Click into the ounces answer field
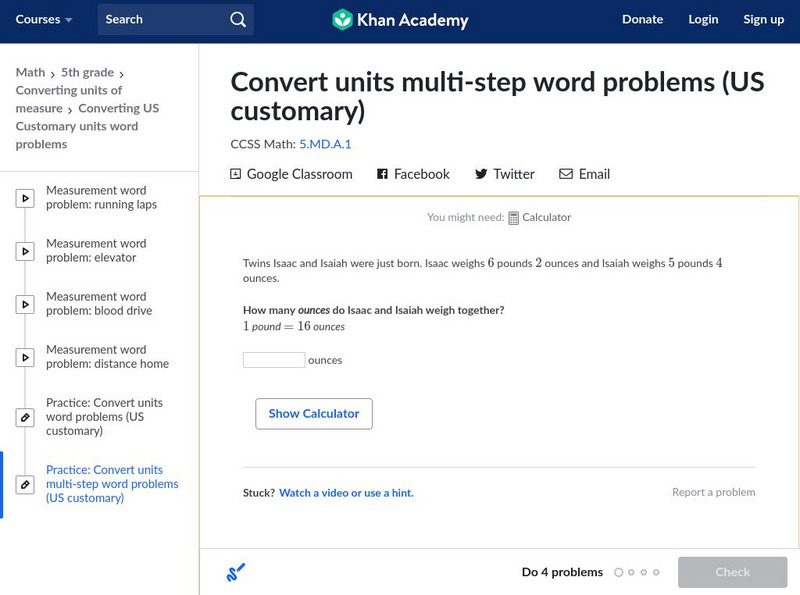This screenshot has width=800, height=595. (x=274, y=360)
